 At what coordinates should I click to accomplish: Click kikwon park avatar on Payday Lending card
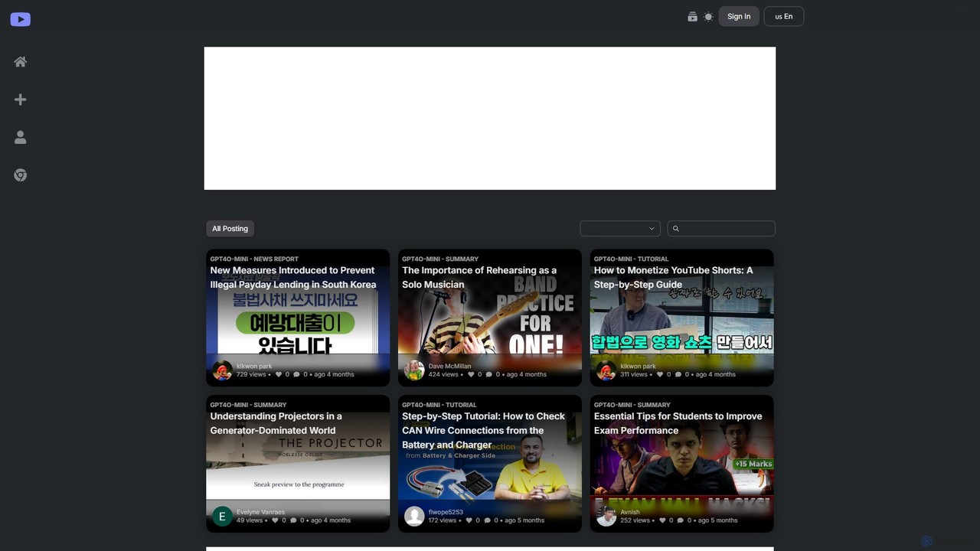point(222,370)
